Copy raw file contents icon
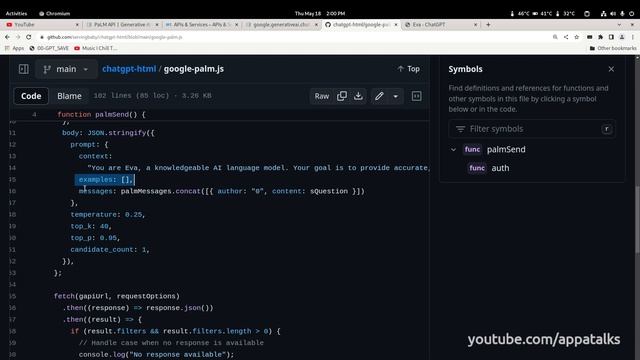Image resolution: width=640 pixels, height=360 pixels. tap(342, 96)
